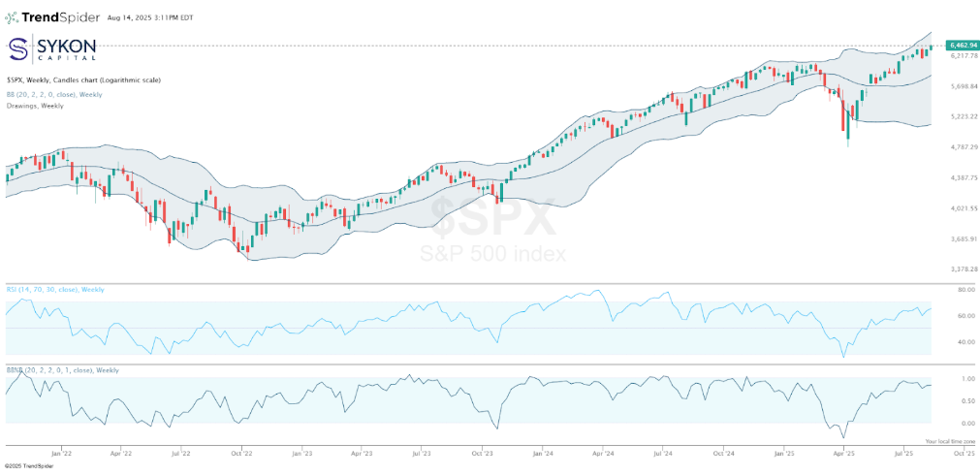The height and width of the screenshot is (475, 980).
Task: Click the Jul '25 date axis label
Action: pyautogui.click(x=903, y=452)
